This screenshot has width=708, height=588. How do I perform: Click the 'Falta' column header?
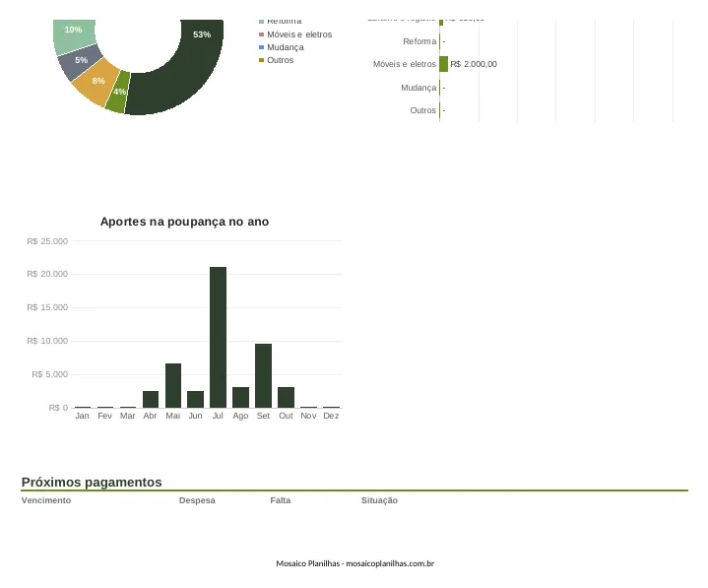point(281,500)
